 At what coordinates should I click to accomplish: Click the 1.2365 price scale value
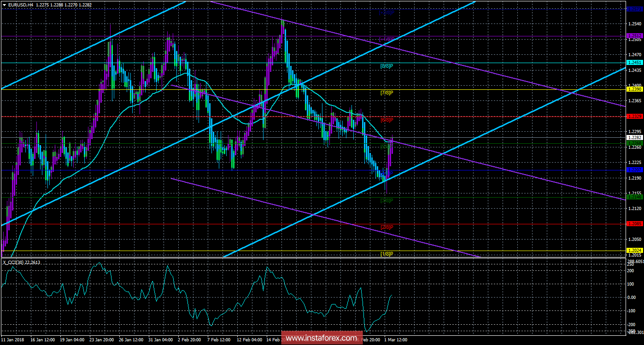click(634, 100)
